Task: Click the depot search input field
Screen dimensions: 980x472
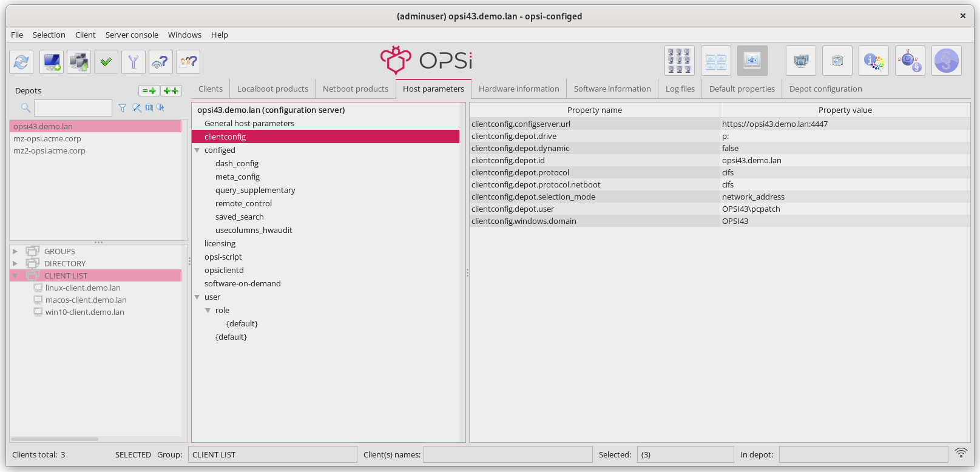Action: [x=73, y=108]
